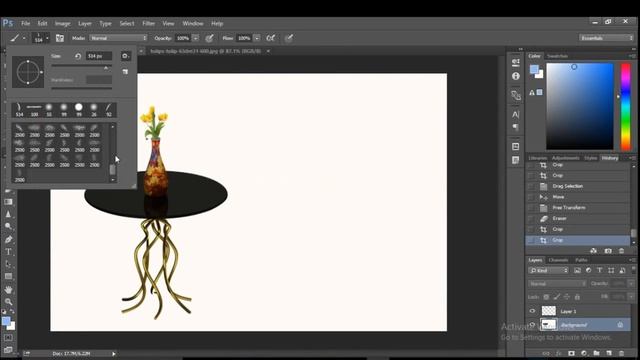The image size is (640, 360).
Task: Open the brush preset picker arrow
Action: [47, 38]
